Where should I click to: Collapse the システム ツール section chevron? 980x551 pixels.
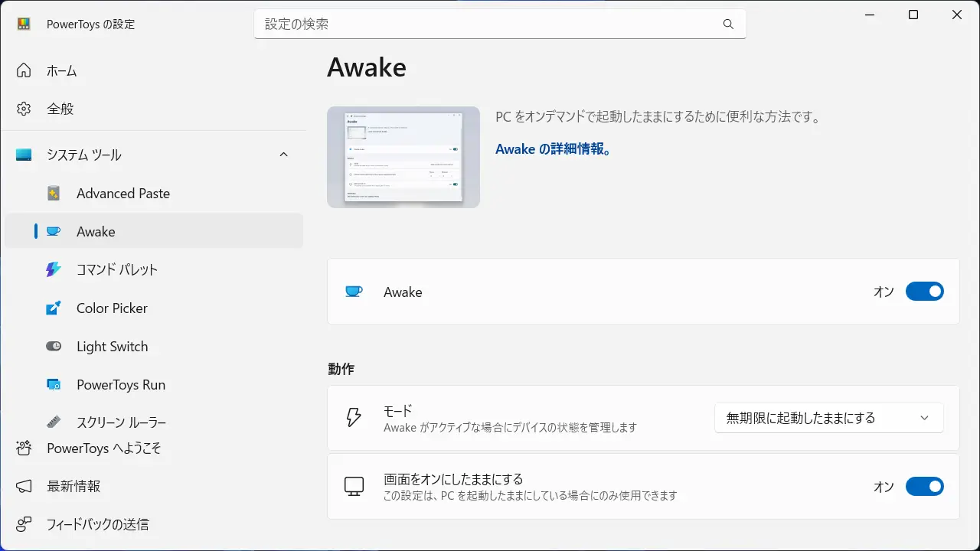[x=284, y=155]
